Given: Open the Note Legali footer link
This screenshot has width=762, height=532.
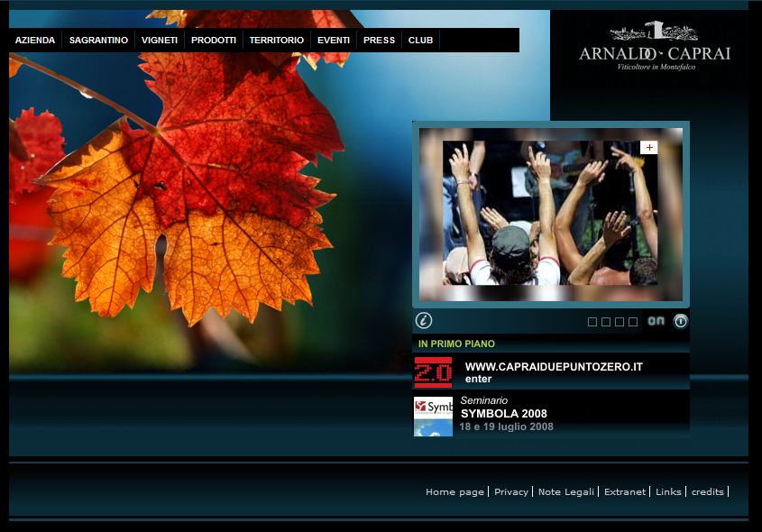Looking at the screenshot, I should 566,491.
